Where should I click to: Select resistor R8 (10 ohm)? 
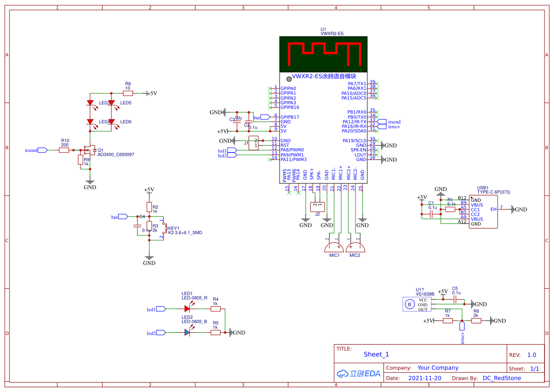[x=128, y=93]
